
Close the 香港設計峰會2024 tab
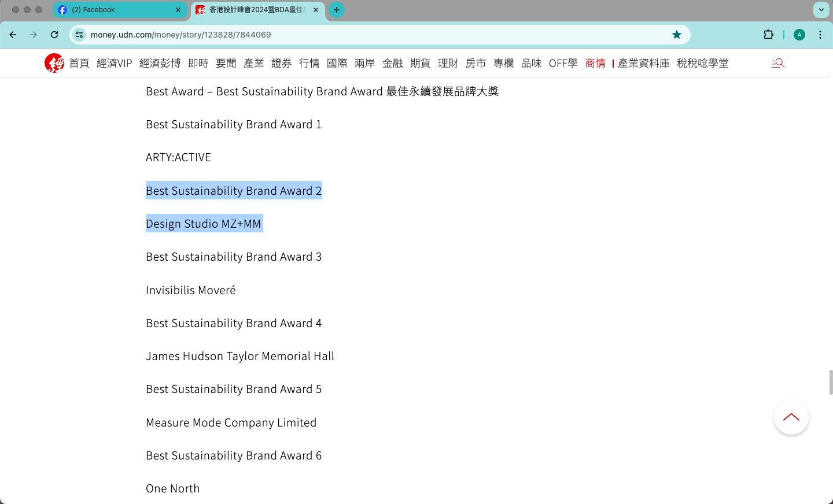(316, 10)
